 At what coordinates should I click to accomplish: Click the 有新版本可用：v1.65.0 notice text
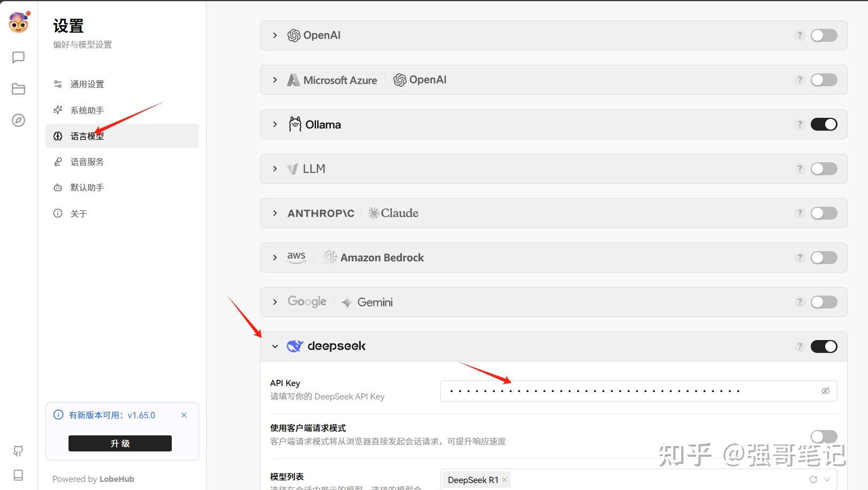coord(112,415)
